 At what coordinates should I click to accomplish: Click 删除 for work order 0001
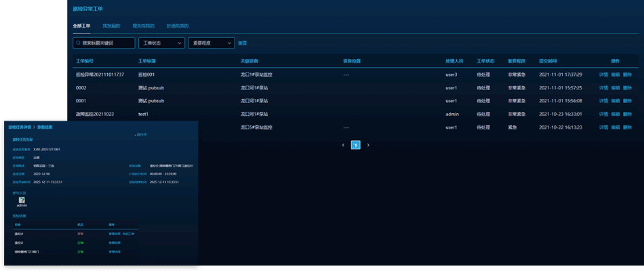[627, 101]
